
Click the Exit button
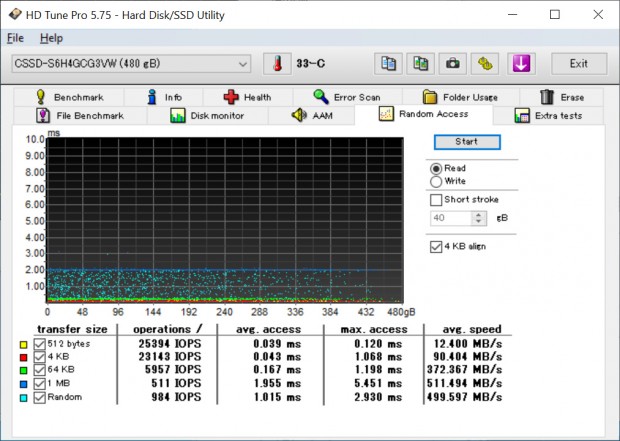[578, 64]
